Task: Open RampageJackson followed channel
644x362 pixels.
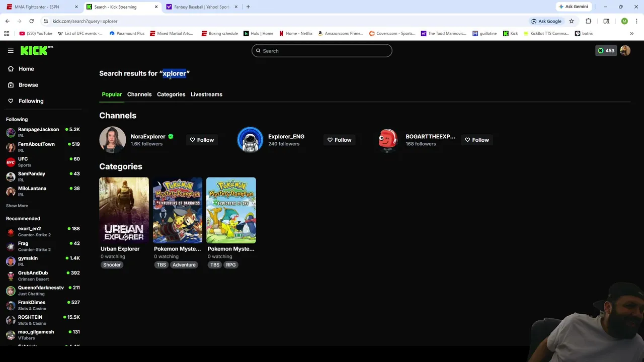Action: (43, 133)
